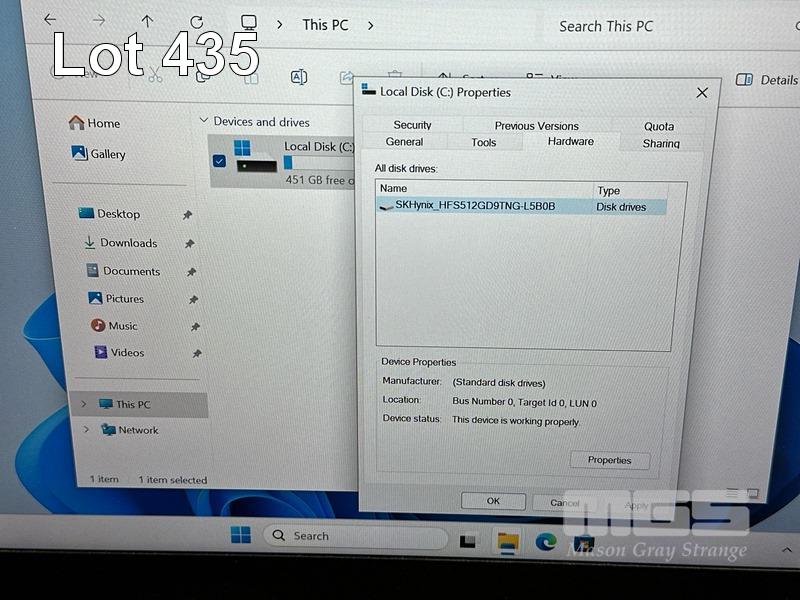The width and height of the screenshot is (800, 600).
Task: Switch to the General tab
Action: coord(404,142)
